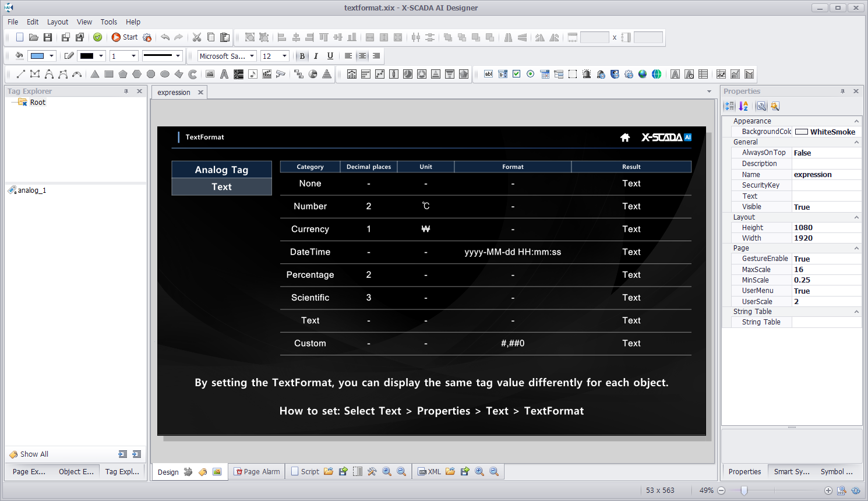This screenshot has width=868, height=501.
Task: Click Show All in Tag Explorer
Action: [x=34, y=454]
